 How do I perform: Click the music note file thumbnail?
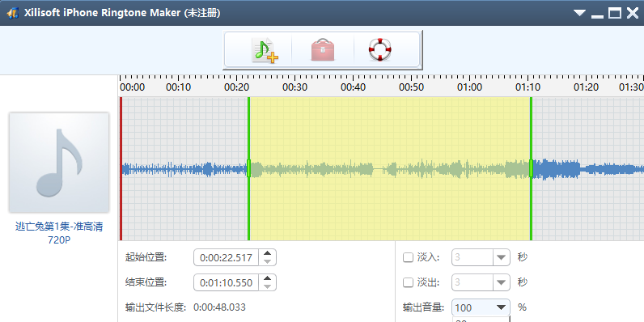[59, 163]
